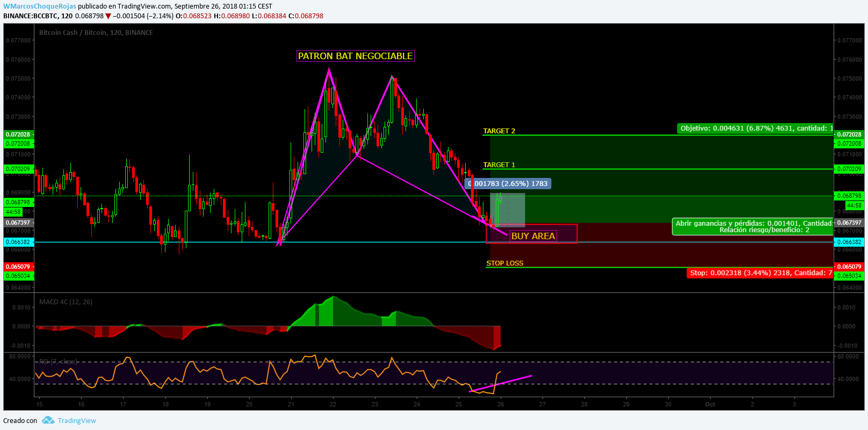
Task: Click the Abrir ganancias y pérdidas info box
Action: pos(753,227)
